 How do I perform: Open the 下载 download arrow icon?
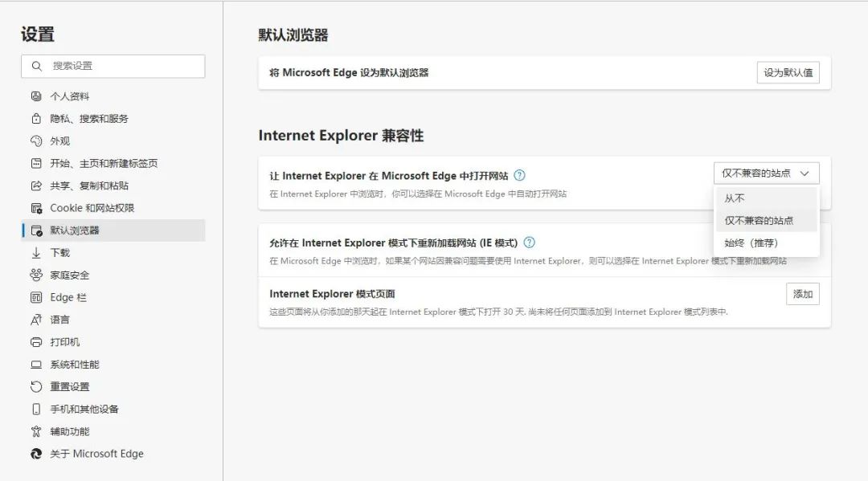pos(36,253)
